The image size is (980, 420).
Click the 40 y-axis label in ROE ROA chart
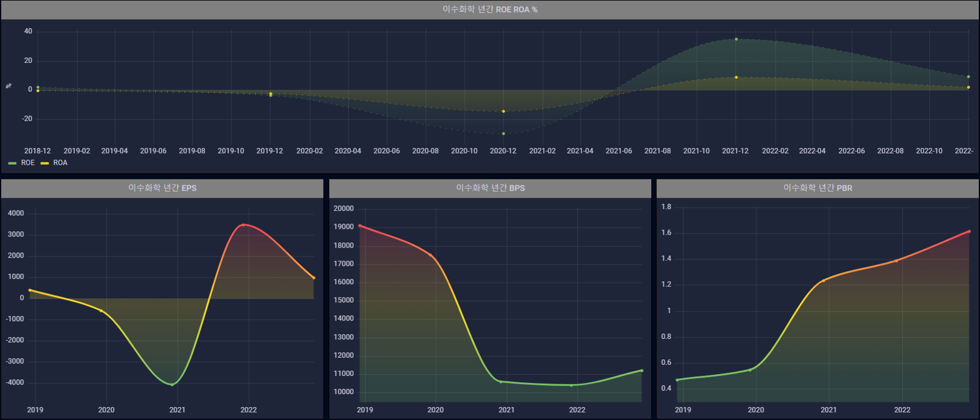point(28,31)
